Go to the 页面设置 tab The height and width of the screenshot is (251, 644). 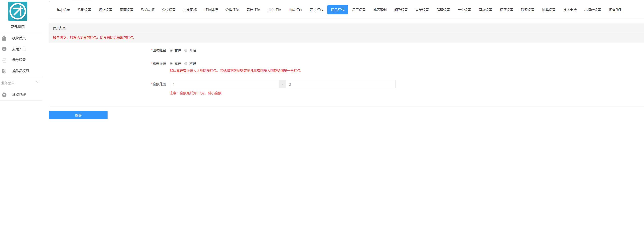point(127,10)
